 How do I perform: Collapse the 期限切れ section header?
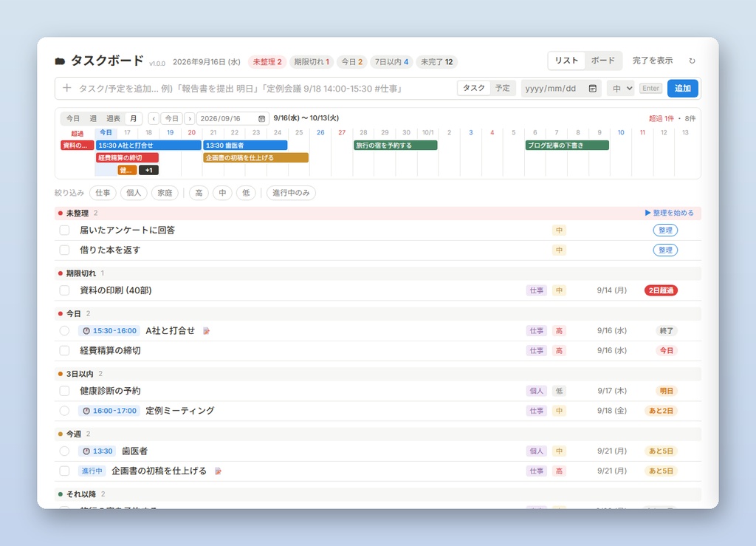(378, 273)
